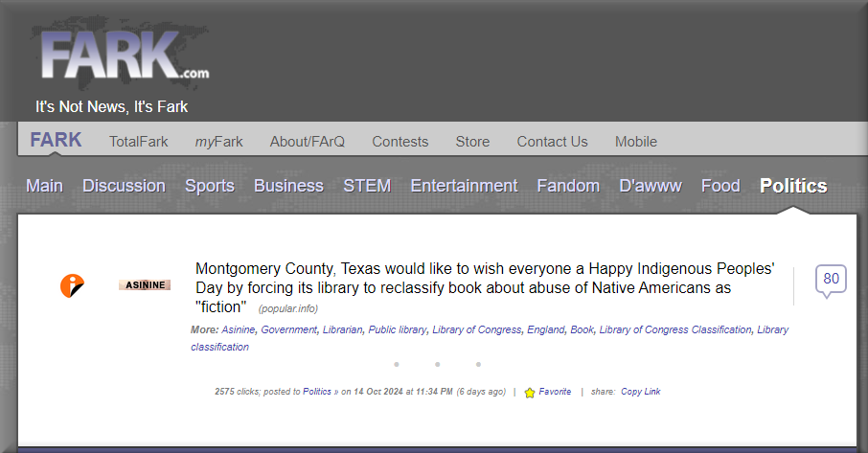The height and width of the screenshot is (453, 868).
Task: Click the middle pagination dot
Action: click(437, 364)
